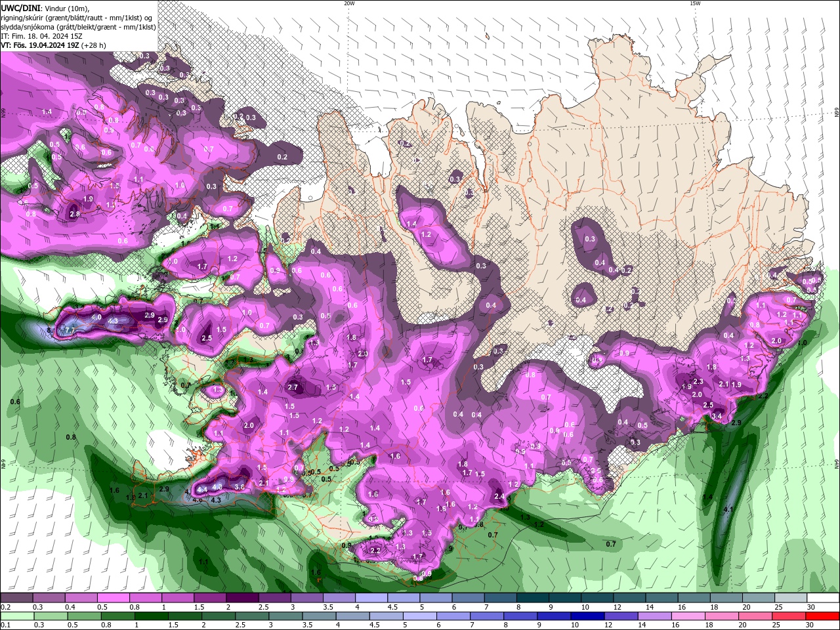Click bottom-row legend swatch between 0.1 and 0.3
The image size is (840, 630).
pos(16,616)
